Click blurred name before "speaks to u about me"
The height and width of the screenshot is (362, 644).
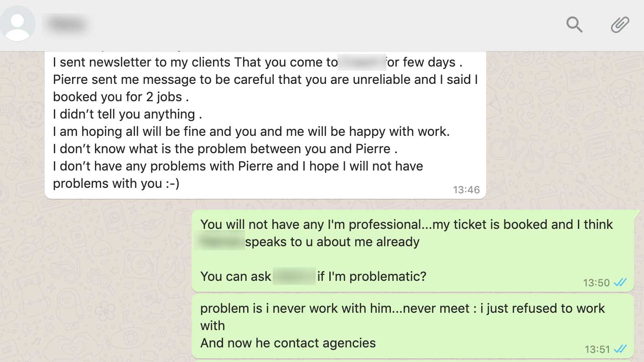point(219,241)
